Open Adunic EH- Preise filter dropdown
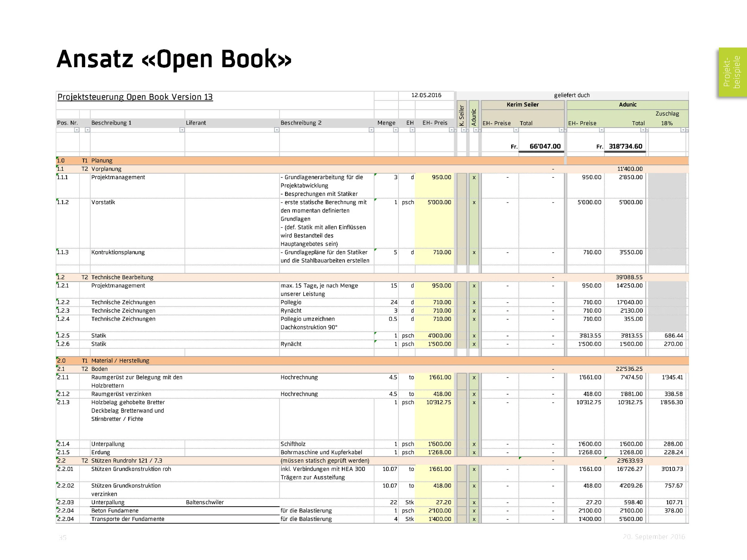The image size is (747, 560). tap(601, 130)
